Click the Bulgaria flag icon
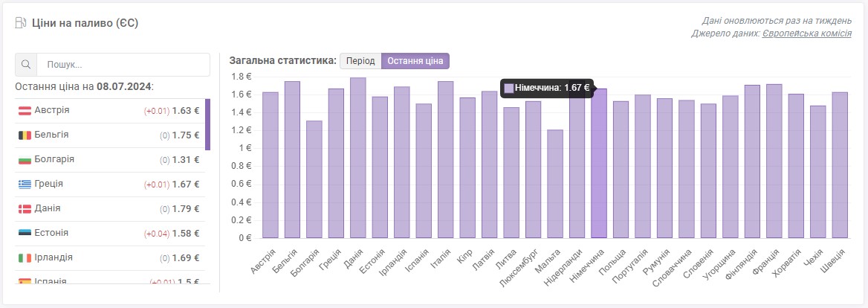This screenshot has height=308, width=868. point(25,159)
